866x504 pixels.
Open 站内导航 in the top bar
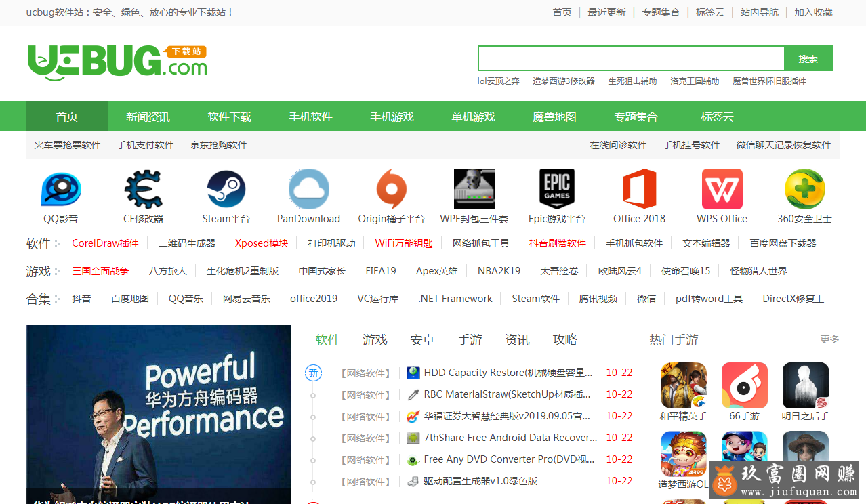point(760,12)
